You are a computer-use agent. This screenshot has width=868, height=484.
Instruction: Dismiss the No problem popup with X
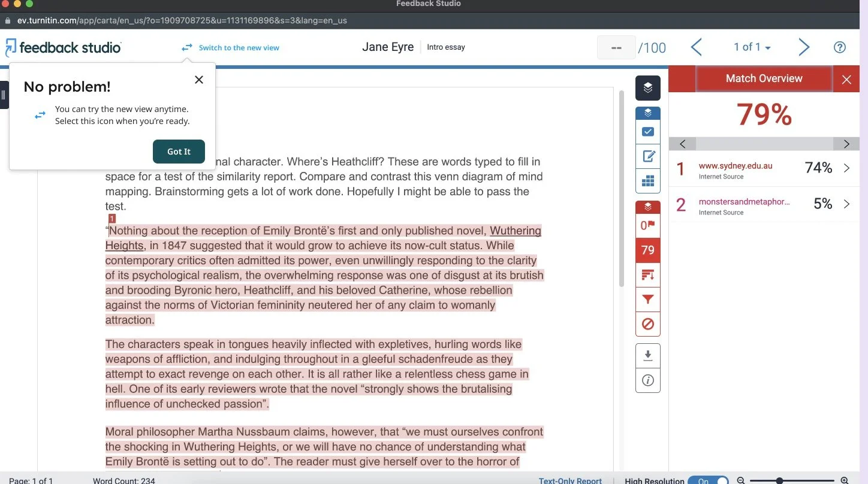click(199, 80)
